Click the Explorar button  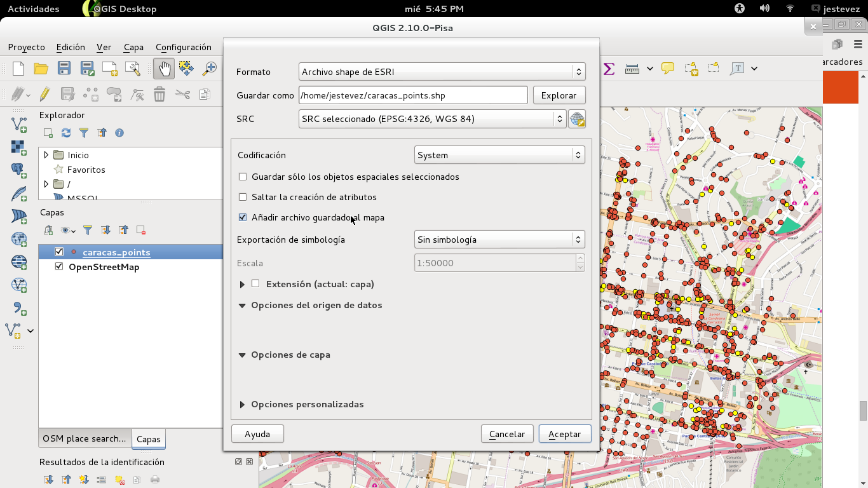559,95
